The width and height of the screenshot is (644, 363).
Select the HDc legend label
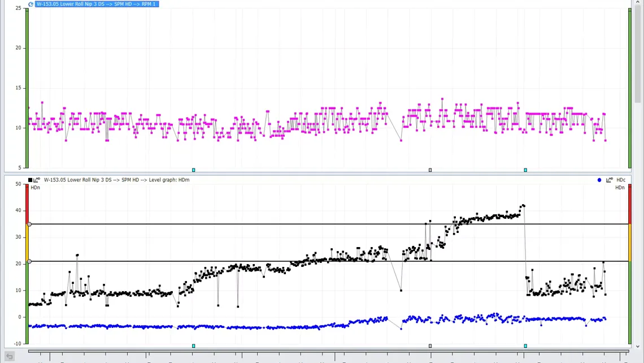pos(621,180)
